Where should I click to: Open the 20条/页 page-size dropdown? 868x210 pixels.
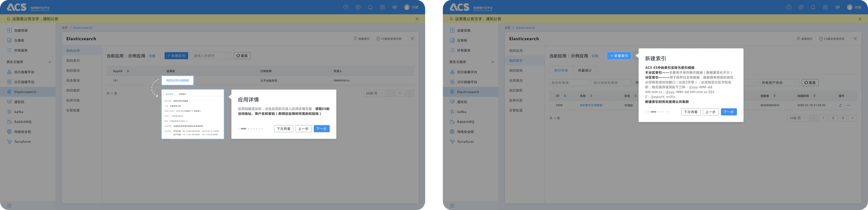pyautogui.click(x=374, y=93)
